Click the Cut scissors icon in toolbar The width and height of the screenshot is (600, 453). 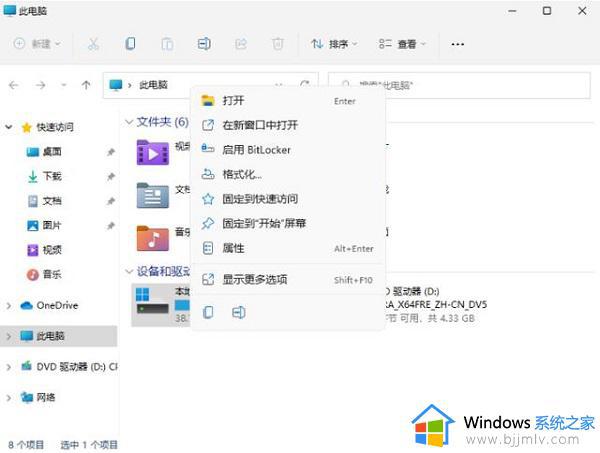93,44
